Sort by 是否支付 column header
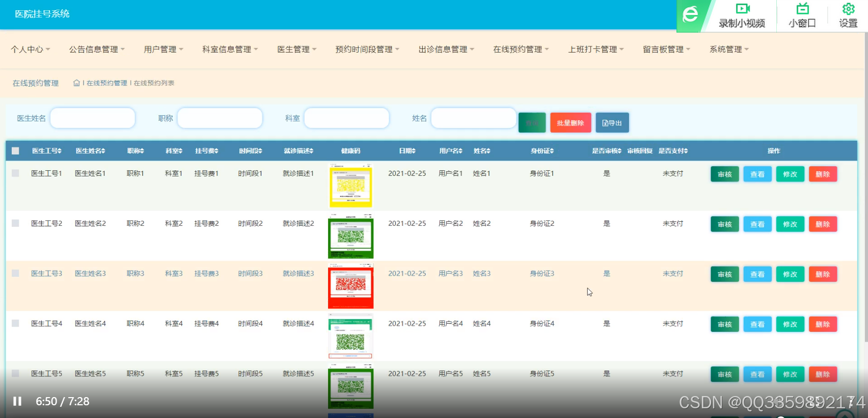868x418 pixels. click(673, 151)
